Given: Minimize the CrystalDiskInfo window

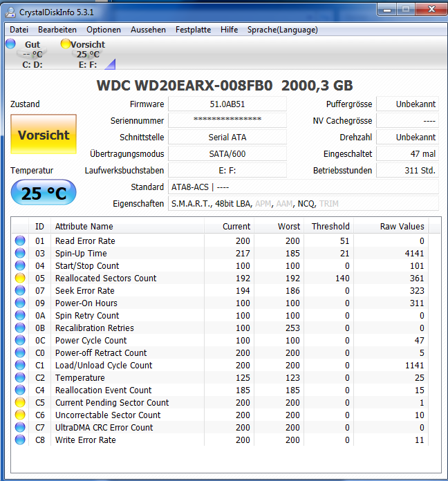Looking at the screenshot, I should coord(387,10).
